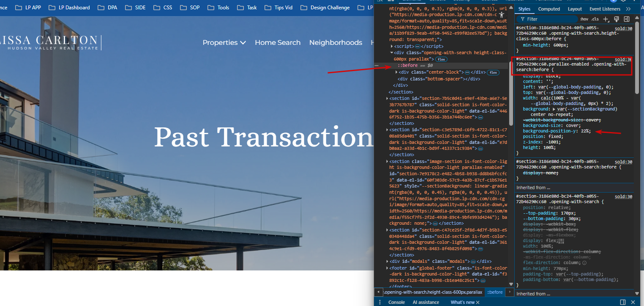Toggle :hov element state panel
644x306 pixels.
584,19
